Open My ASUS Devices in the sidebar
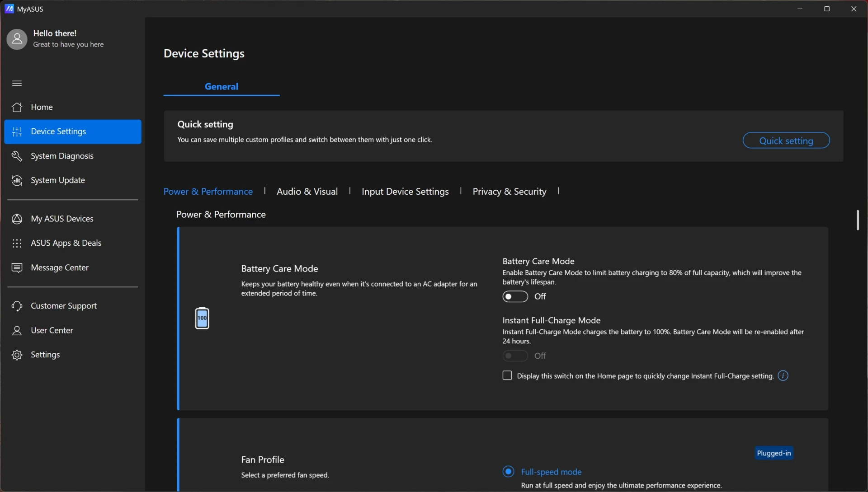 click(72, 219)
